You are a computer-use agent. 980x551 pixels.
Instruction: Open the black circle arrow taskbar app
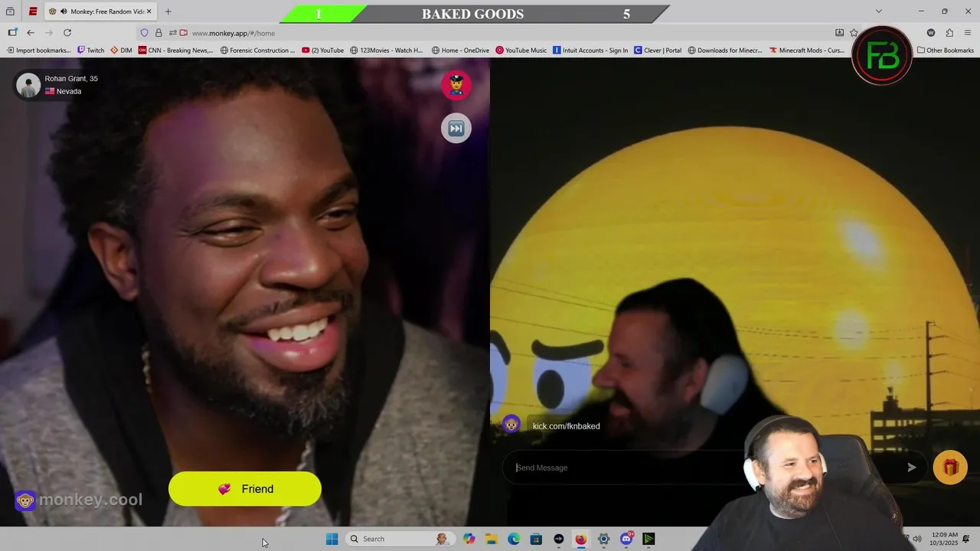coord(559,539)
